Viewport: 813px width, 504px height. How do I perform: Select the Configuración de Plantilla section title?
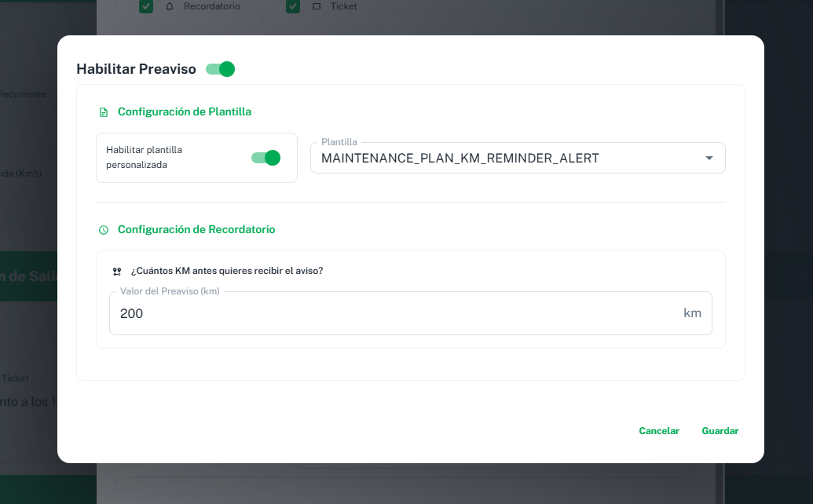point(185,111)
